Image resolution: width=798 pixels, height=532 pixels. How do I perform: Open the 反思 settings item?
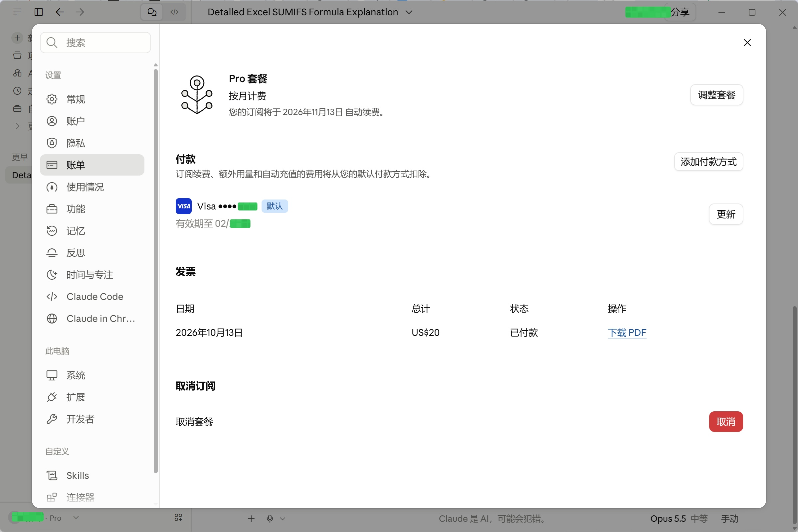click(92, 253)
